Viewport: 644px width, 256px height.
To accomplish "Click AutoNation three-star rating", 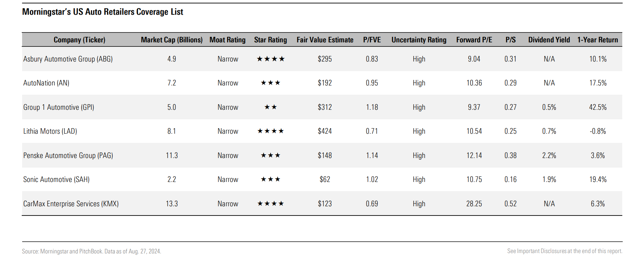I will (x=271, y=83).
